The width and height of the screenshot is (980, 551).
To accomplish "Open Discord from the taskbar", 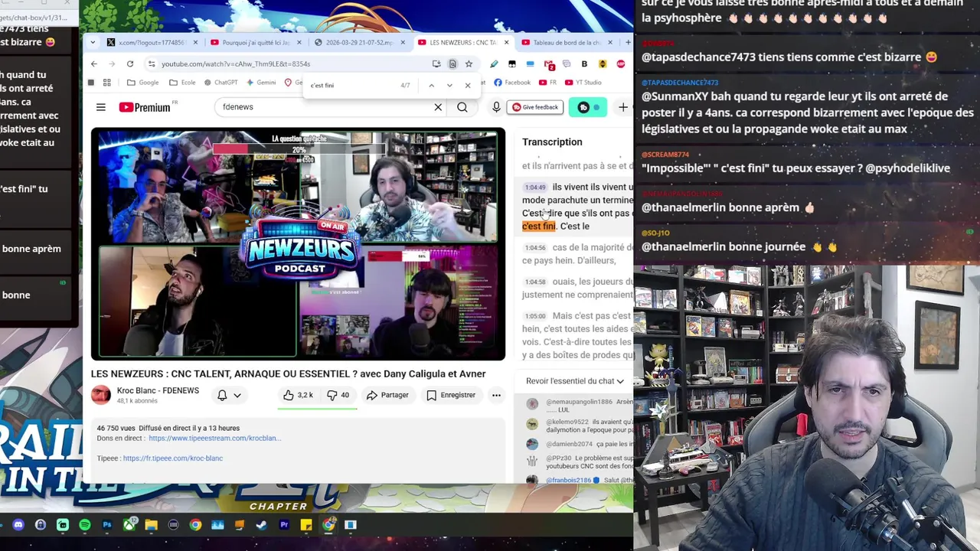I will coord(18,525).
